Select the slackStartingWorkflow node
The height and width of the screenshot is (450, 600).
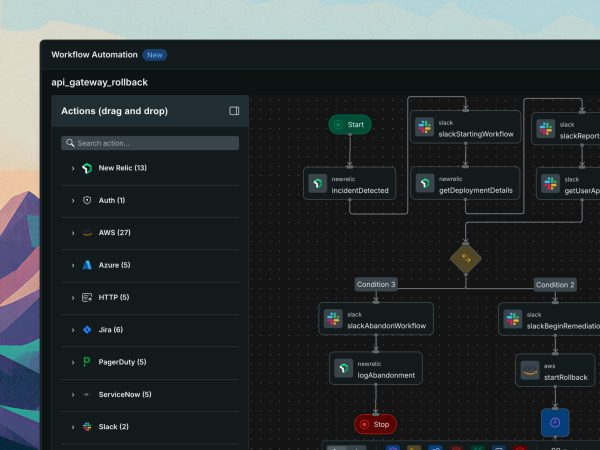(x=466, y=127)
